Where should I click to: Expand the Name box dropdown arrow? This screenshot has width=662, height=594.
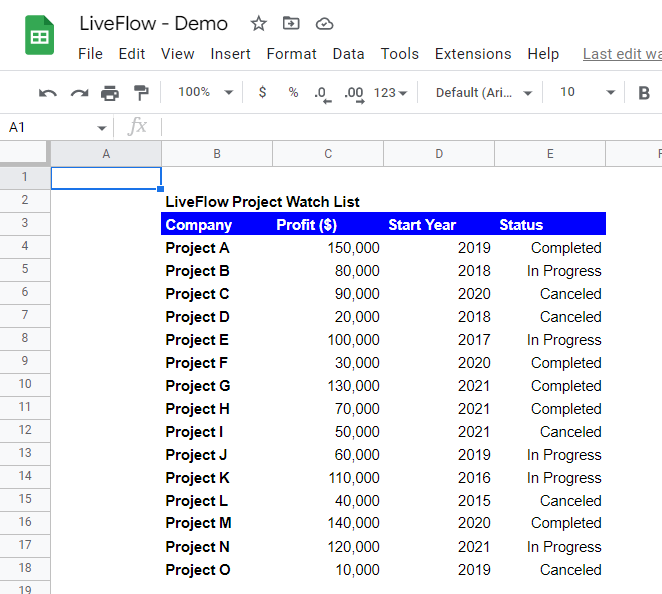tap(101, 128)
